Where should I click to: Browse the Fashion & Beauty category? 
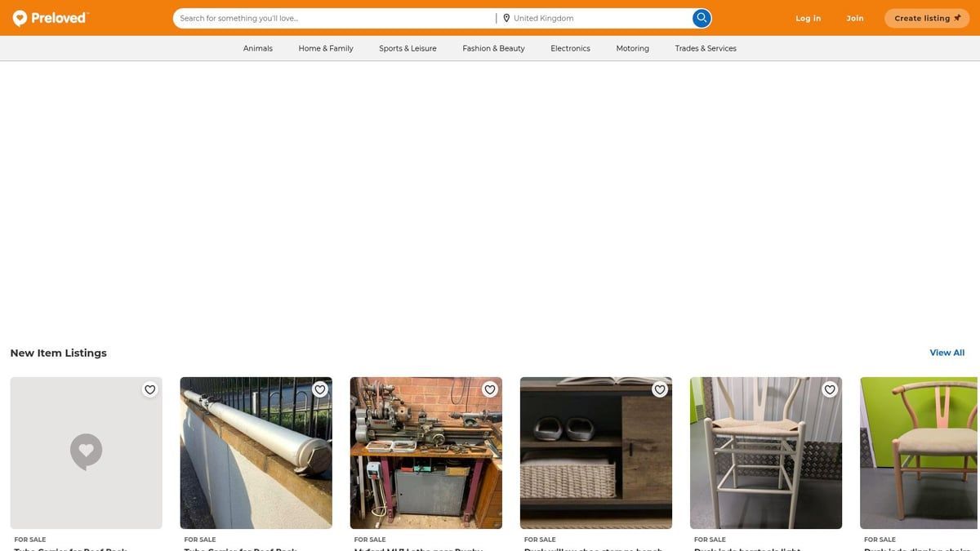(494, 47)
